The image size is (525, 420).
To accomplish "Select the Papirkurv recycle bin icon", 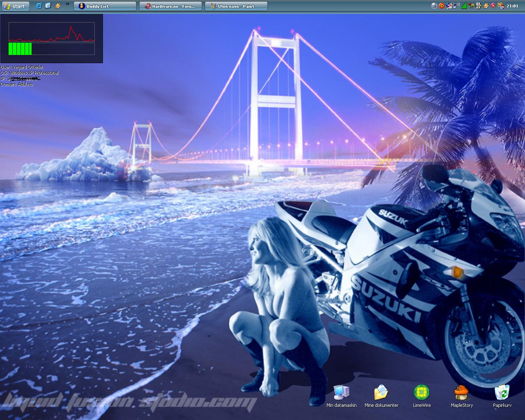I will [x=502, y=396].
